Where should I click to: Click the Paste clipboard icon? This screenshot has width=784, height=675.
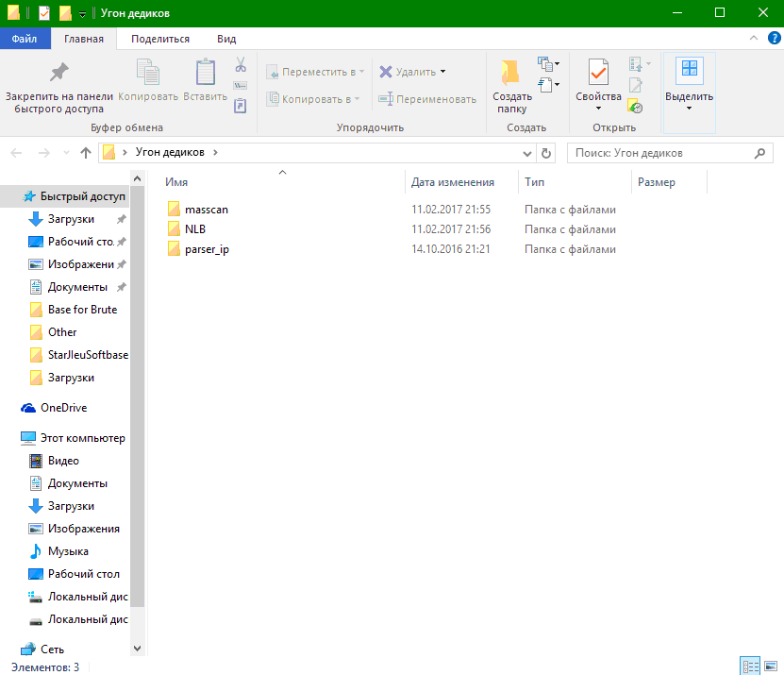pyautogui.click(x=205, y=76)
